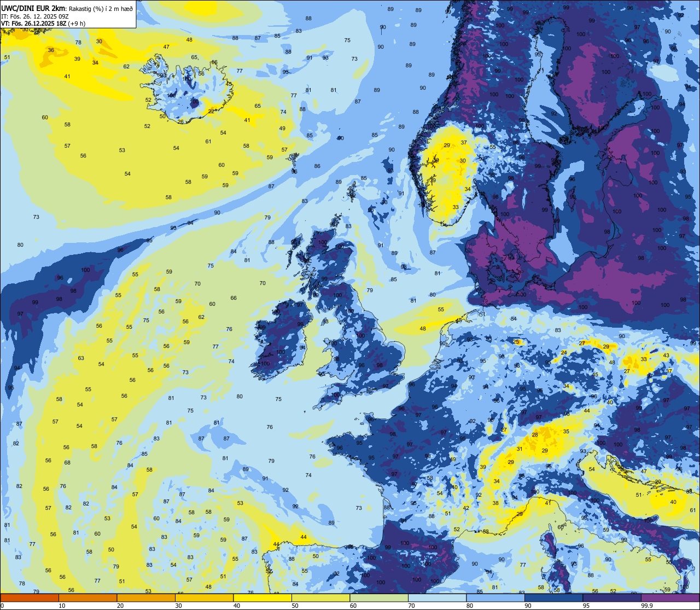
Task: Pick the light blue swatch between 70 and 80
Action: [437, 598]
